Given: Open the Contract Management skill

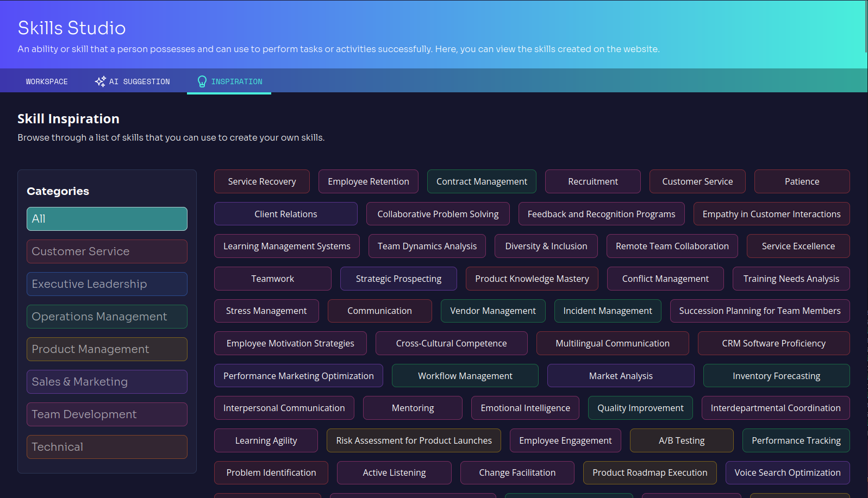Looking at the screenshot, I should pos(482,181).
